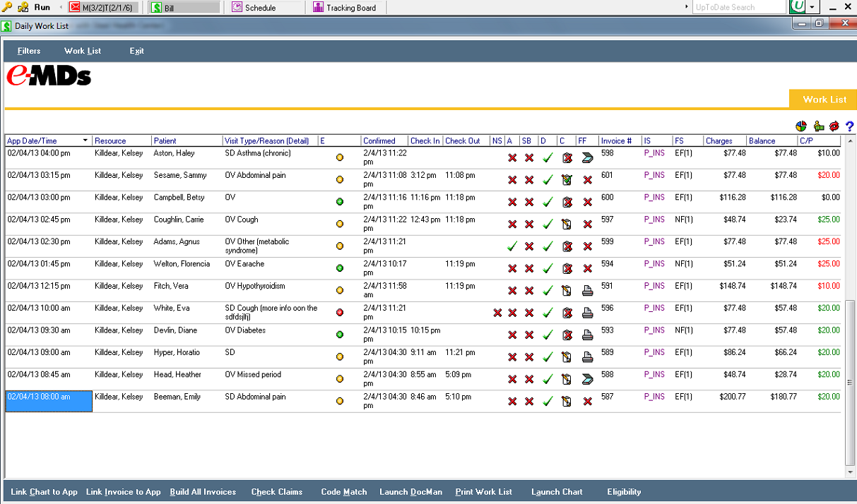Viewport: 857px width, 504px height.
Task: Click the vertical scrollbar up arrow
Action: coord(850,139)
